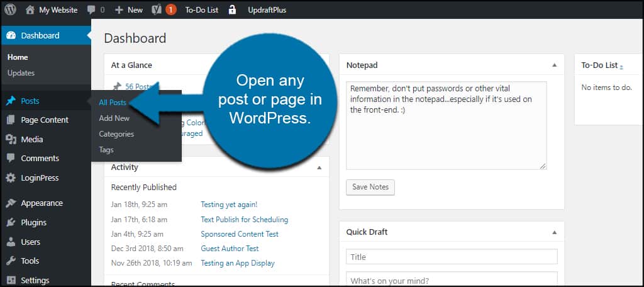Open To-Do List in admin bar
Screen dimensions: 644x287
tap(202, 10)
